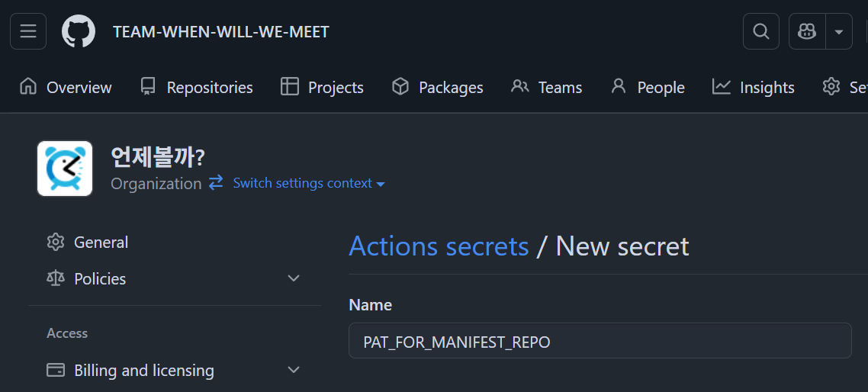Go to the Projects tab
868x392 pixels.
click(322, 88)
